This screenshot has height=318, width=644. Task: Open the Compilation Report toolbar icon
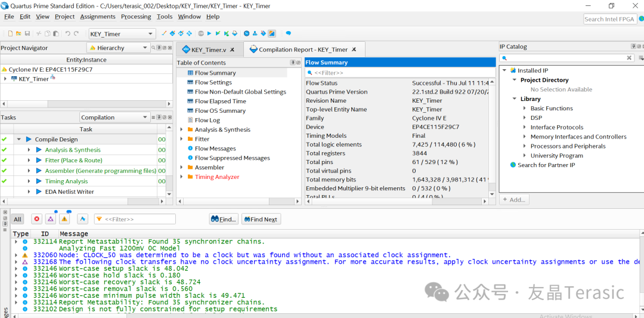pyautogui.click(x=234, y=33)
